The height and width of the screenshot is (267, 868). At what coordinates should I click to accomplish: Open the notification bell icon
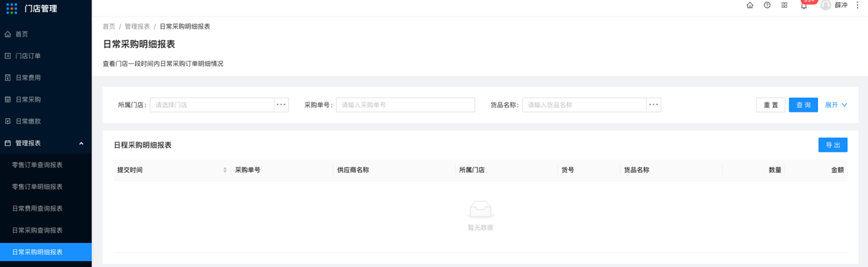[x=804, y=6]
